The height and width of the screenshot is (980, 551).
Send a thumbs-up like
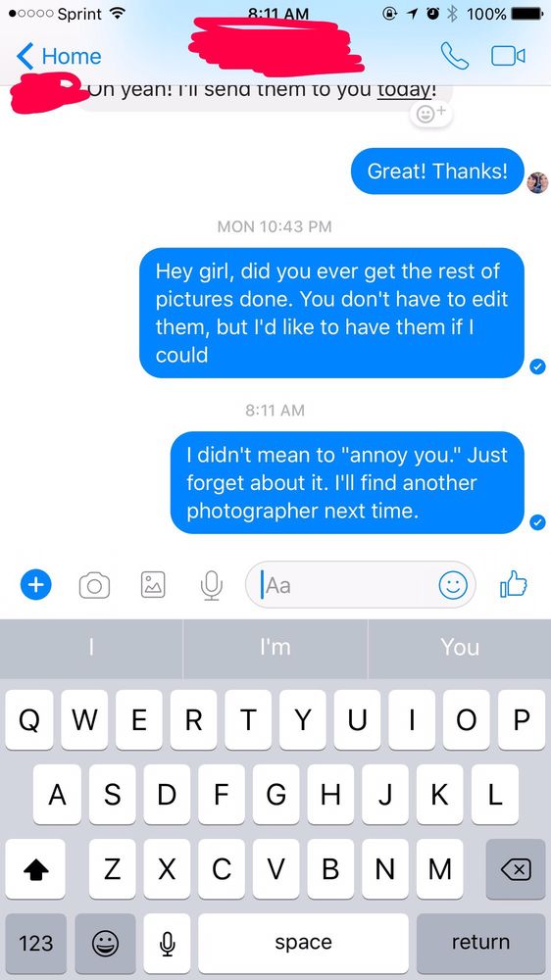coord(513,585)
